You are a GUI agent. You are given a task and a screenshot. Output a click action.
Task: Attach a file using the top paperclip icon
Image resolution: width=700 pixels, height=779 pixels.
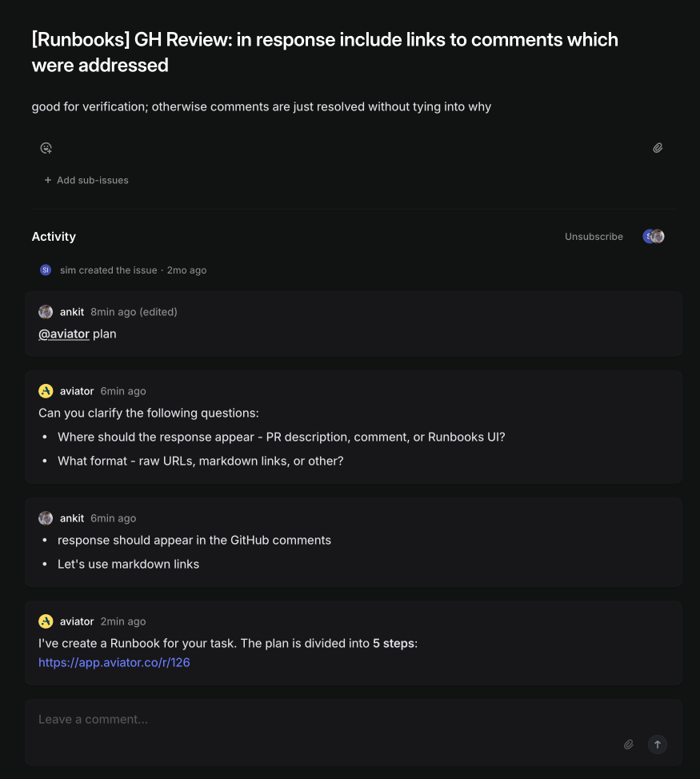(658, 147)
